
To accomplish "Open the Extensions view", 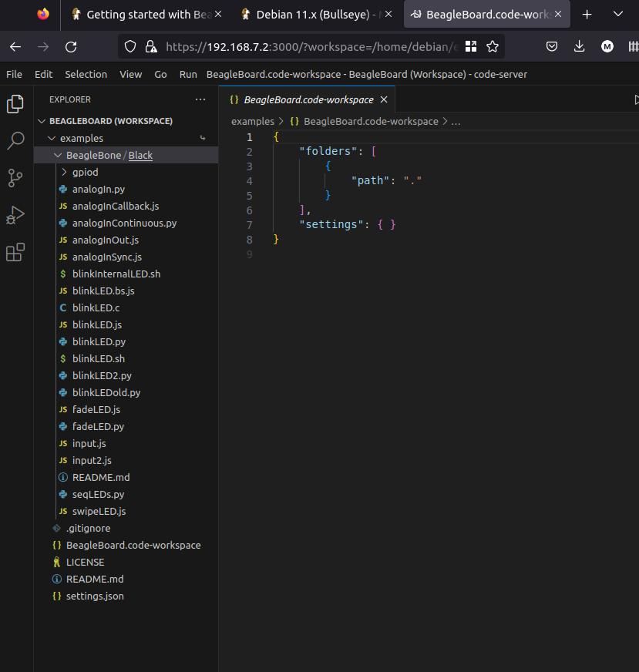I will pyautogui.click(x=15, y=252).
